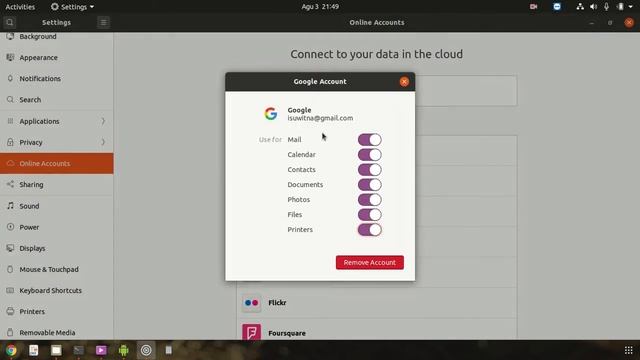
Task: Close the Google Account dialog
Action: click(404, 82)
